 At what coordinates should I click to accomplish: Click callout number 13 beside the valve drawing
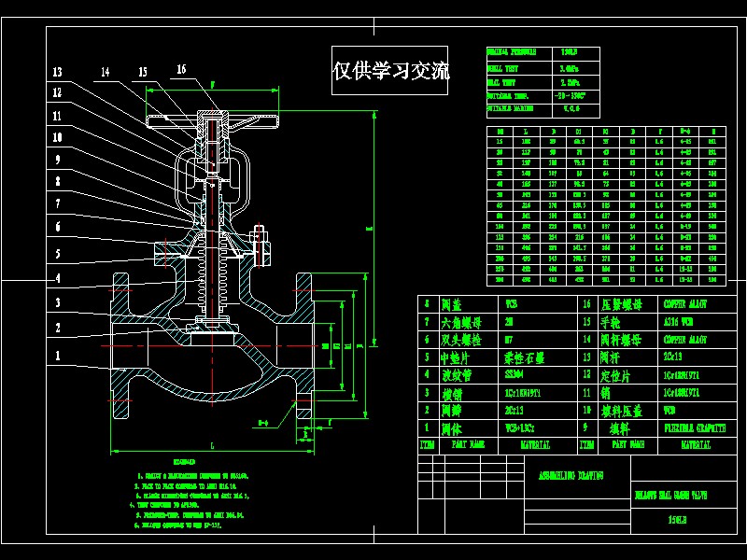[57, 72]
